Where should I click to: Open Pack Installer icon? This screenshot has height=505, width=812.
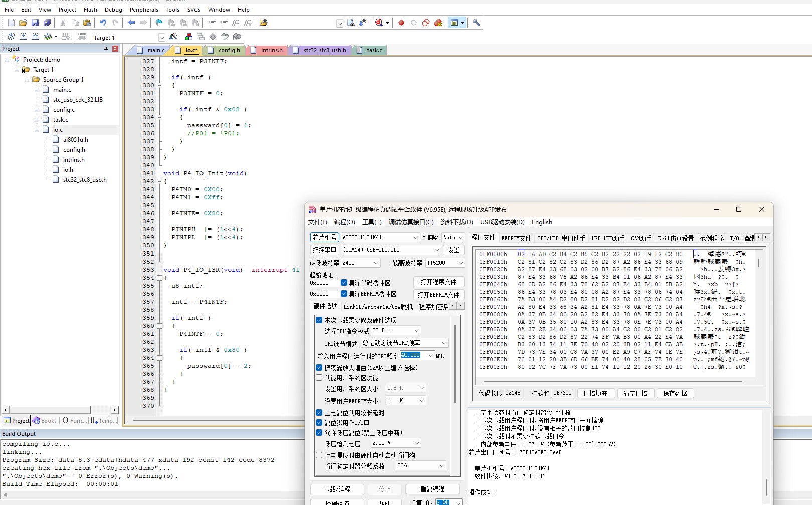(237, 37)
